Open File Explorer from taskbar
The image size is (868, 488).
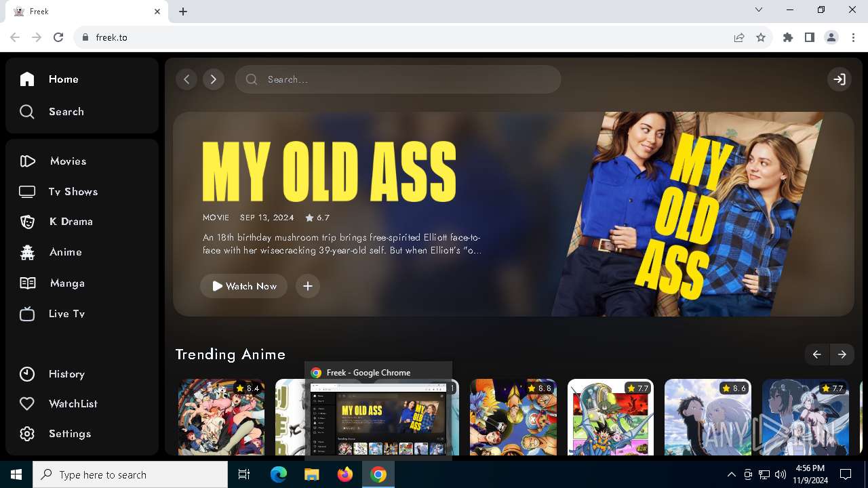pos(312,474)
